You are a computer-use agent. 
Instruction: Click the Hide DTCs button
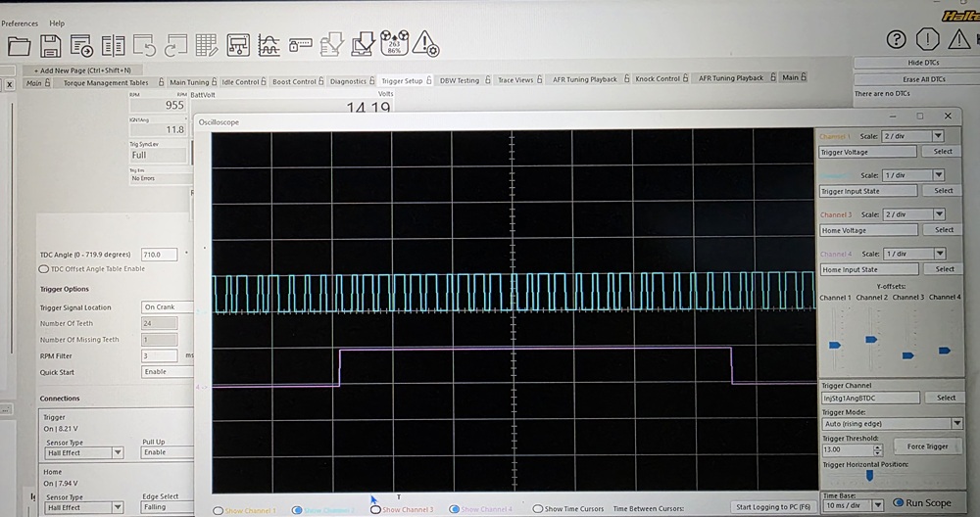pos(922,63)
